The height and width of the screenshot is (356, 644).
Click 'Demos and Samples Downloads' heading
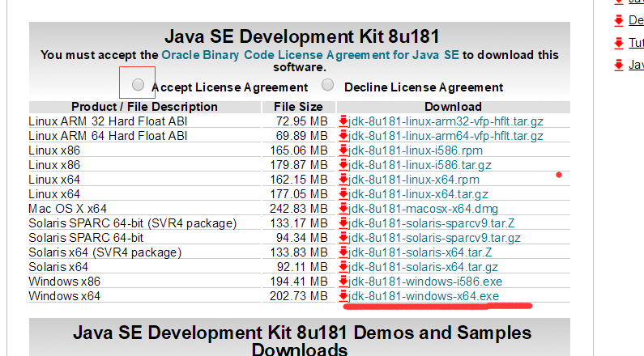[302, 341]
